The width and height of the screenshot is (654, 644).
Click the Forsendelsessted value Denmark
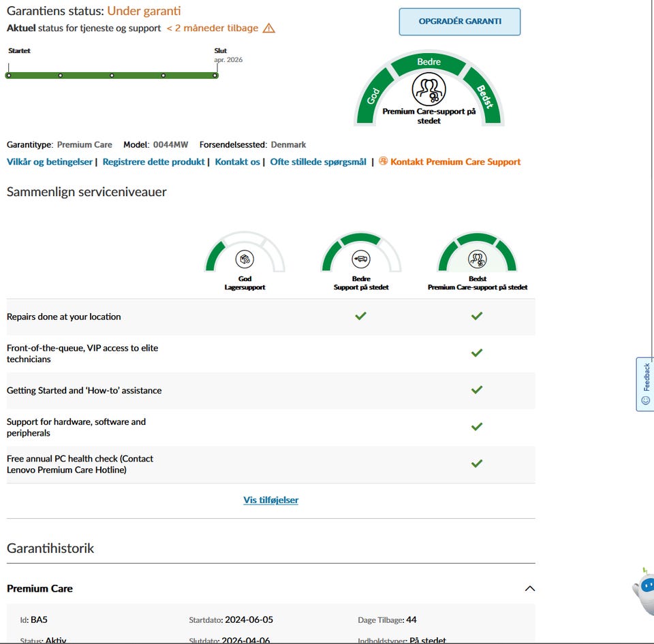288,144
